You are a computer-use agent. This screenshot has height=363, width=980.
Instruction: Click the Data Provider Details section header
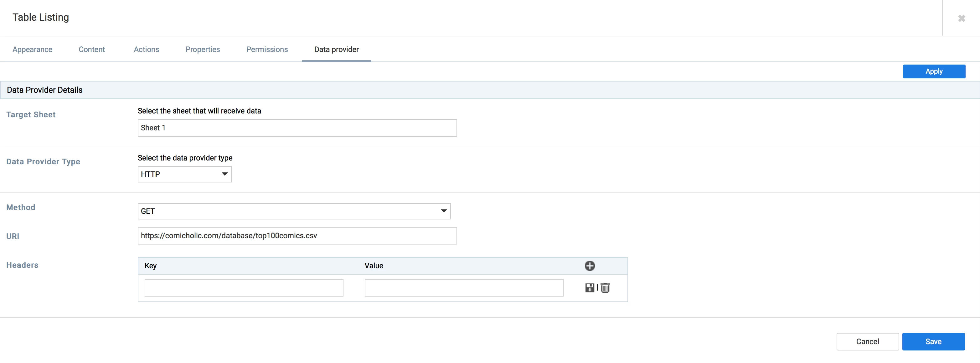(x=45, y=90)
